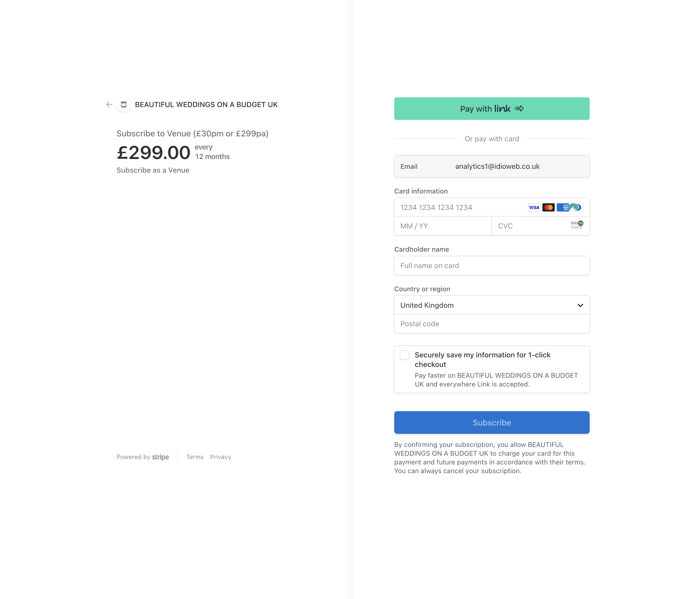The image size is (700, 599).
Task: Click the Visa card logo
Action: point(534,208)
